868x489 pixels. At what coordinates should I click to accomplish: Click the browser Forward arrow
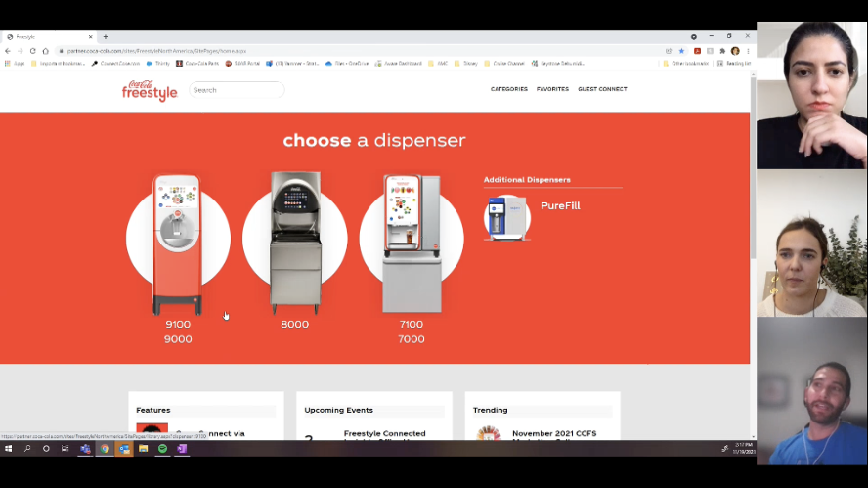(x=21, y=51)
